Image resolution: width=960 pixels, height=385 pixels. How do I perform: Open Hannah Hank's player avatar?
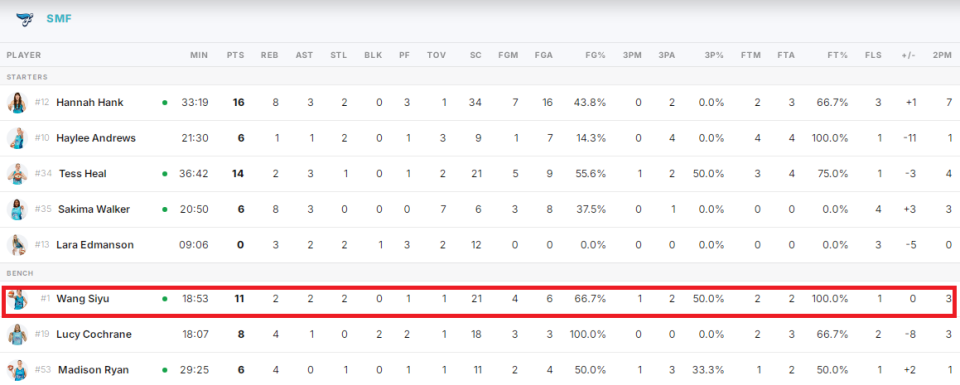[17, 102]
